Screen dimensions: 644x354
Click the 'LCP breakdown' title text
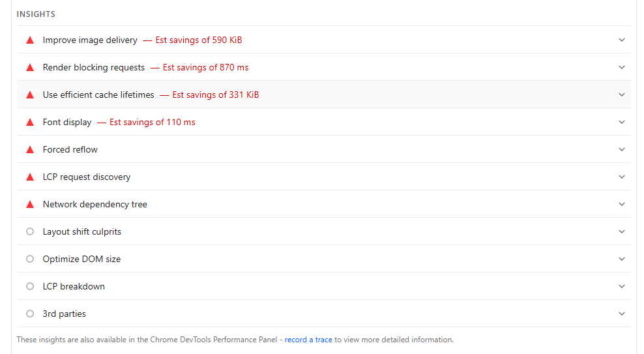74,286
